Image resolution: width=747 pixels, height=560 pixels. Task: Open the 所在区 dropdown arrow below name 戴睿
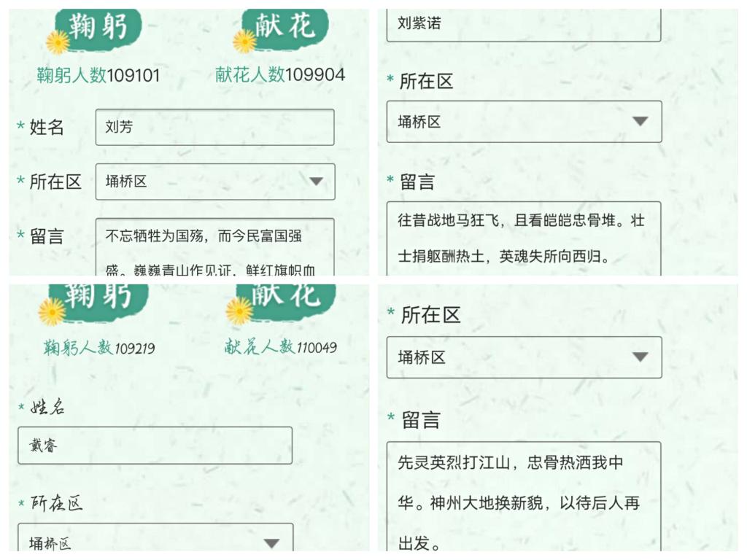271,543
